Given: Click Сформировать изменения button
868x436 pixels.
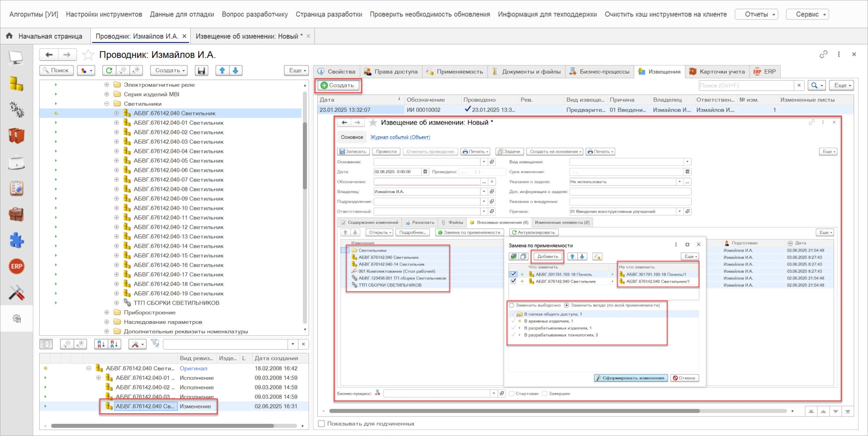Looking at the screenshot, I should coord(630,378).
